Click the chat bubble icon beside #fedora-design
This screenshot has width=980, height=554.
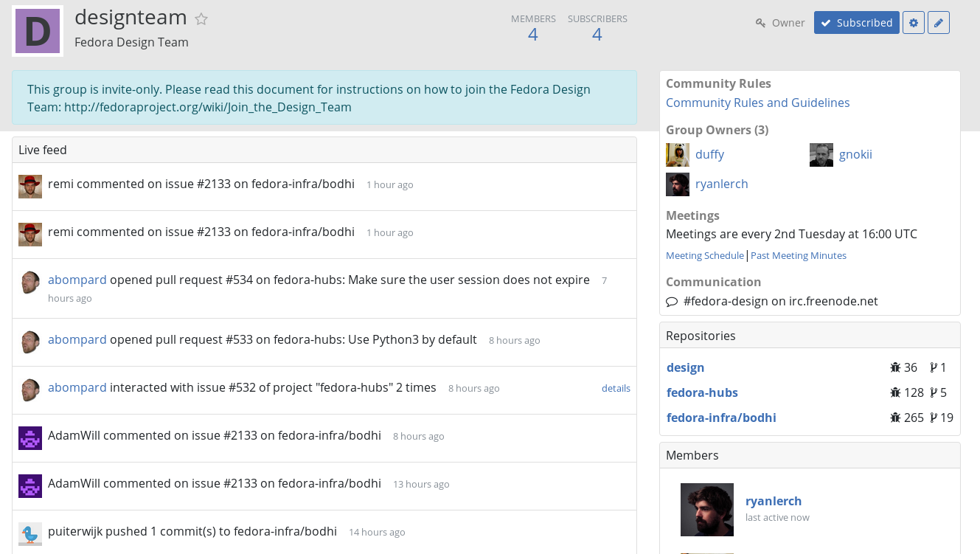[x=672, y=302]
